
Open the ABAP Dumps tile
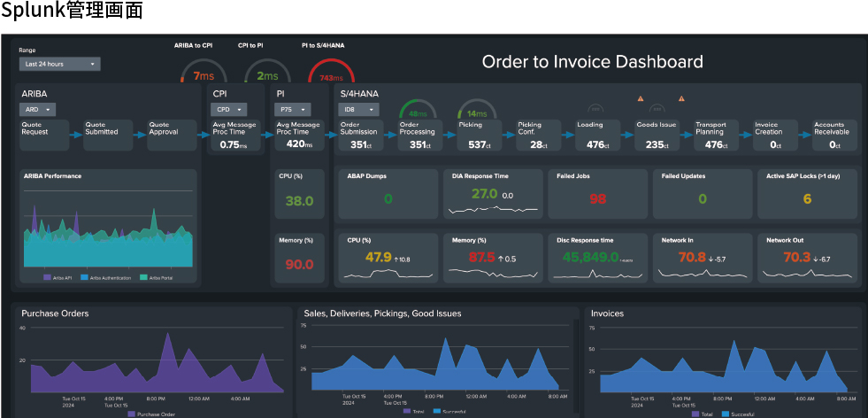(388, 194)
